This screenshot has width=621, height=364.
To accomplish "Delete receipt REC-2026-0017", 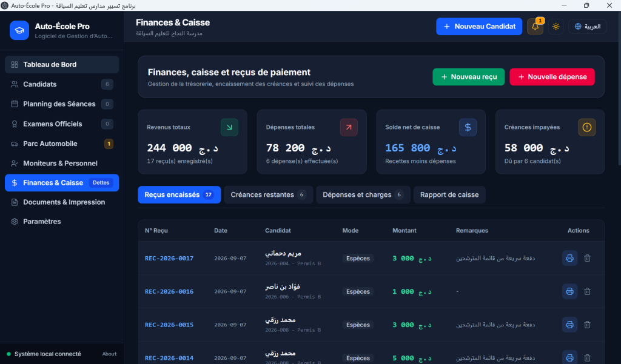I will tap(587, 259).
